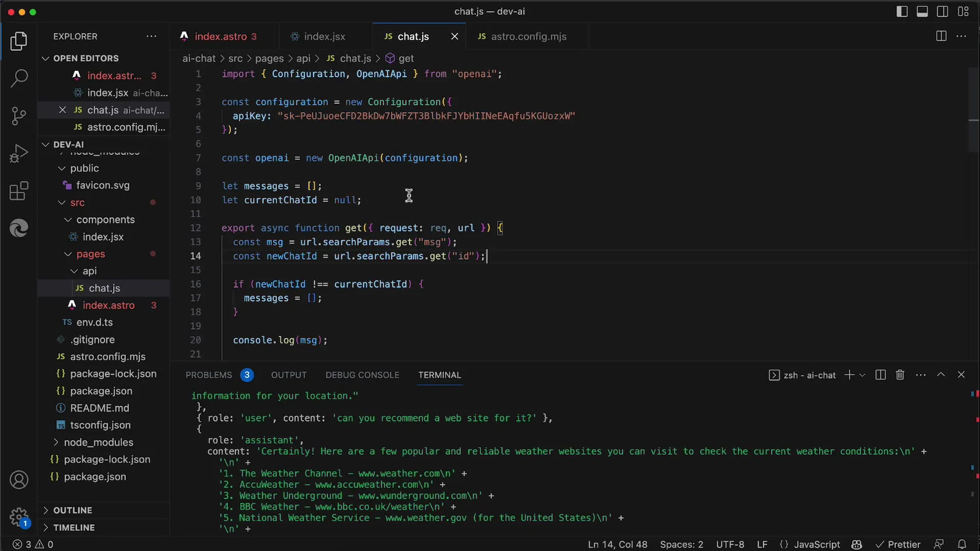Customize layout from title bar

[x=963, y=11]
